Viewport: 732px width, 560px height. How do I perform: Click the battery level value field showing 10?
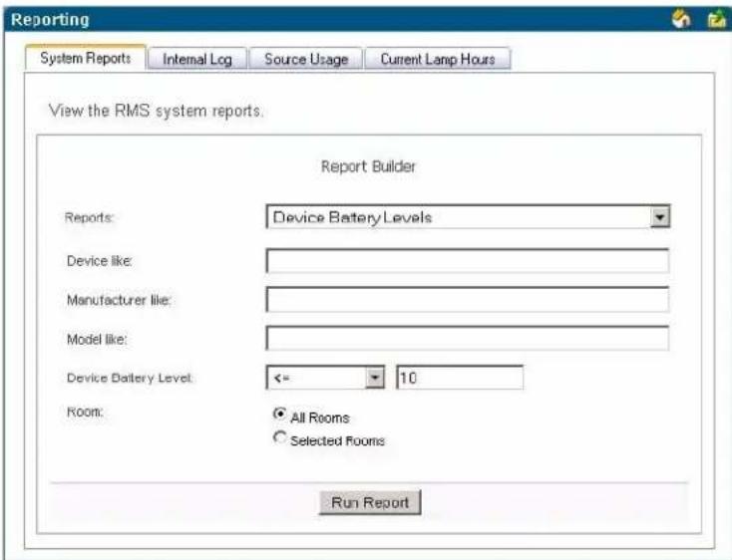tap(460, 378)
